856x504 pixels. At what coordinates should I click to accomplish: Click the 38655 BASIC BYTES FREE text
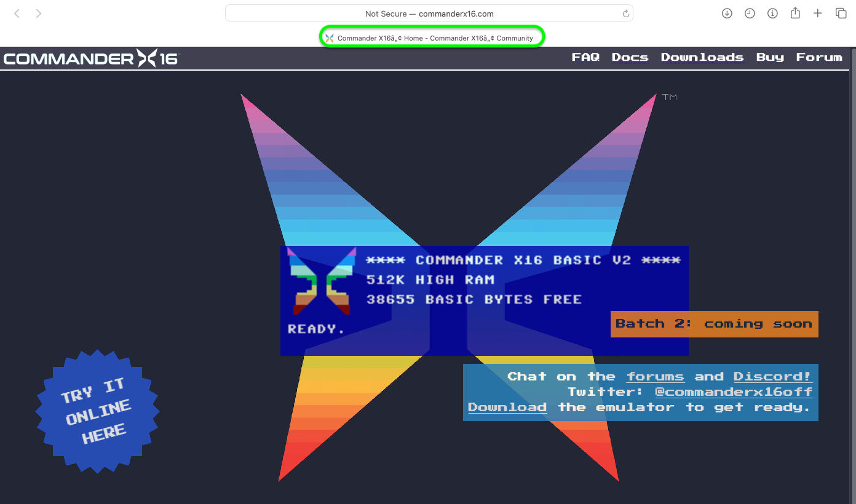coord(474,299)
